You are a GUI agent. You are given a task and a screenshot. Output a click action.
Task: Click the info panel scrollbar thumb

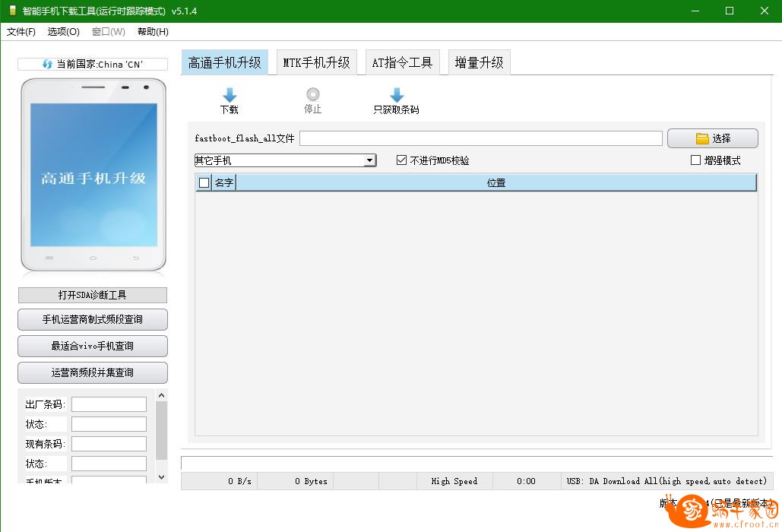pyautogui.click(x=161, y=430)
